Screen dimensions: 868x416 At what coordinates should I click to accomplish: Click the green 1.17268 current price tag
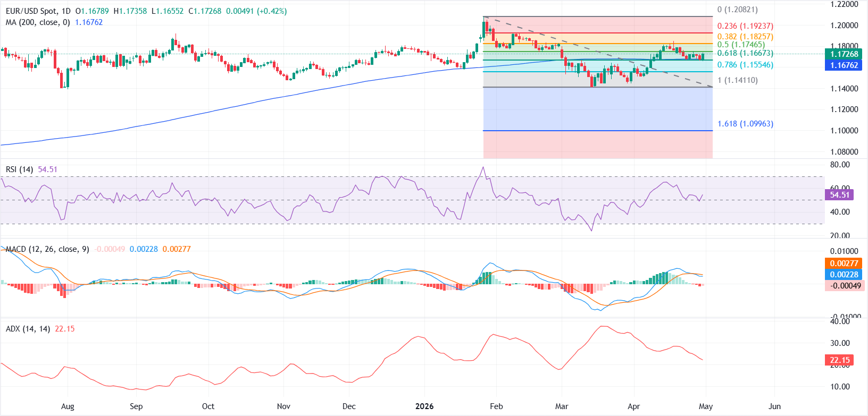click(844, 54)
